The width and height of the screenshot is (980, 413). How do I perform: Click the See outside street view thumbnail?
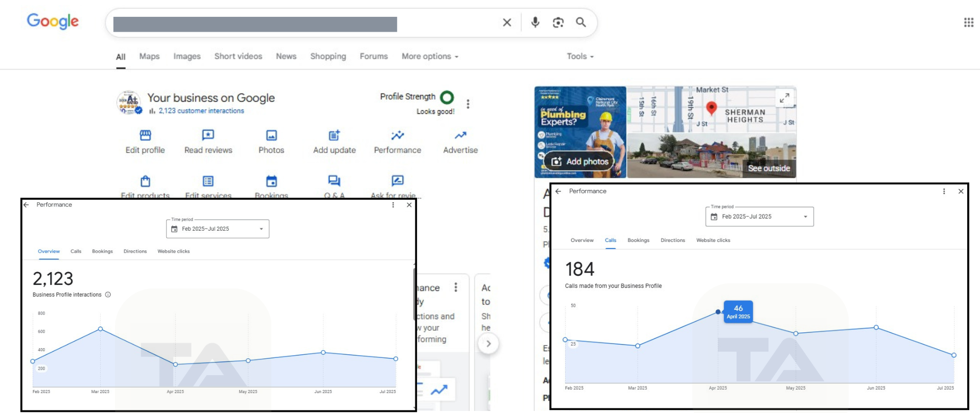(711, 156)
